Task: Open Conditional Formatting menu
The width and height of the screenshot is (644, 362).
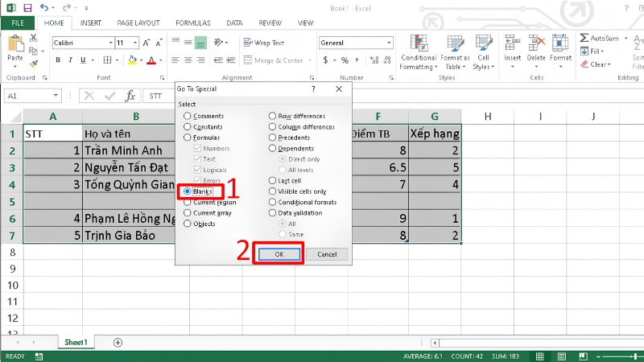Action: click(419, 52)
